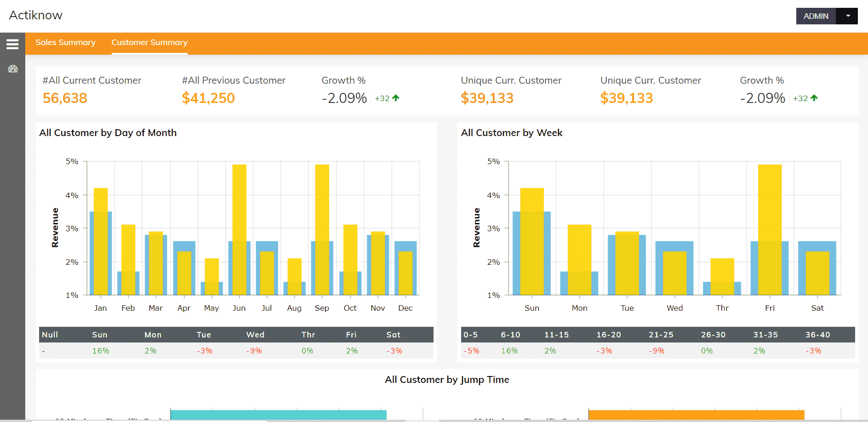
Task: Click the teal bar in Jump Time chart
Action: (278, 415)
